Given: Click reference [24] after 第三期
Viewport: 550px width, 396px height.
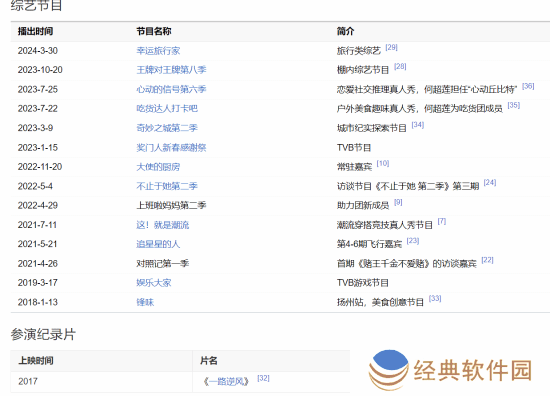Looking at the screenshot, I should 490,183.
